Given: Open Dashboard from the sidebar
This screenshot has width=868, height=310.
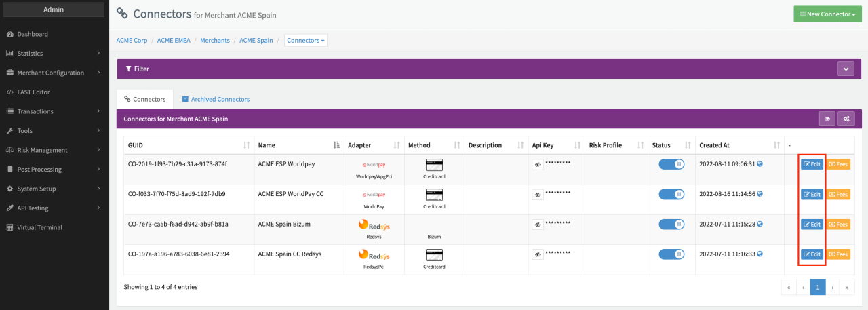Looking at the screenshot, I should [x=33, y=34].
